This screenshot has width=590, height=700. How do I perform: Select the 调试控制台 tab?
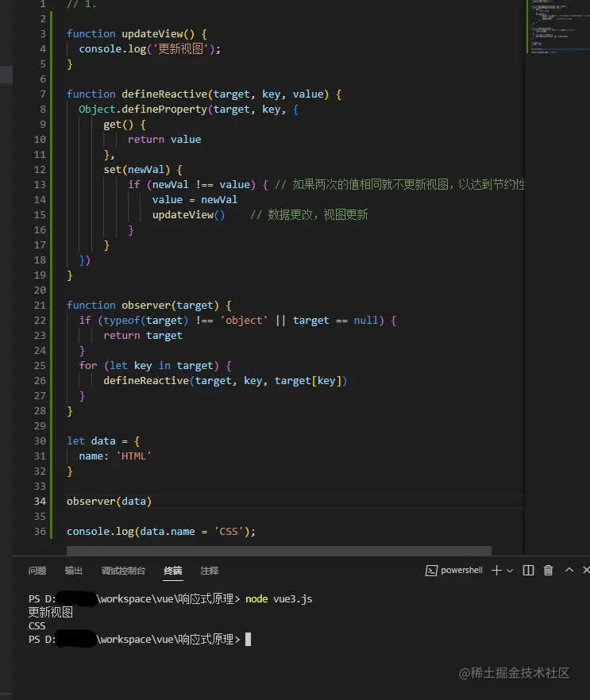[x=123, y=571]
